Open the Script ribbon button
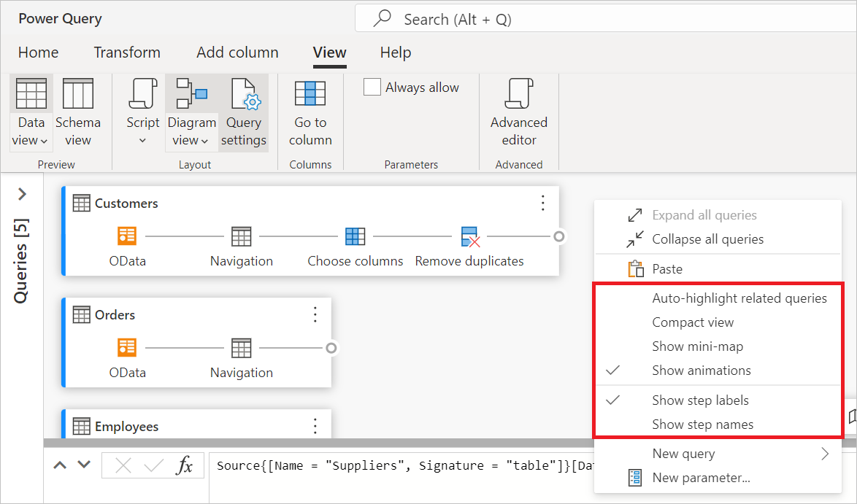This screenshot has width=857, height=504. click(x=142, y=112)
